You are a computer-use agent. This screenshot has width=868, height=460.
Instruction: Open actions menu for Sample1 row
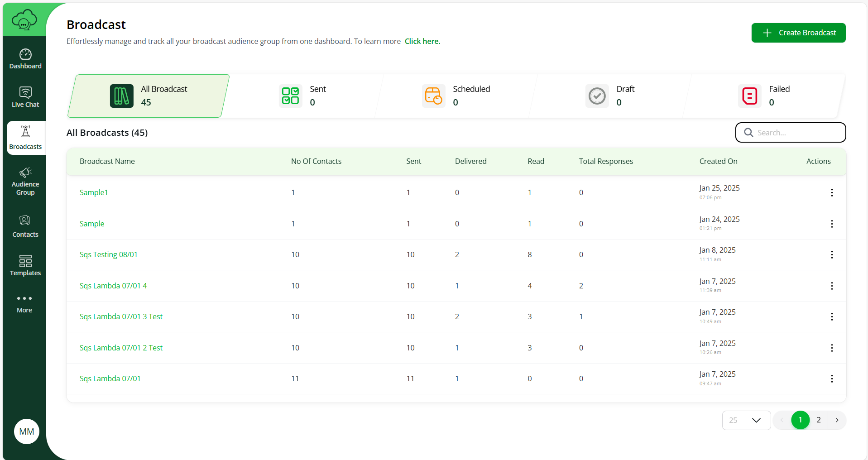pyautogui.click(x=832, y=192)
